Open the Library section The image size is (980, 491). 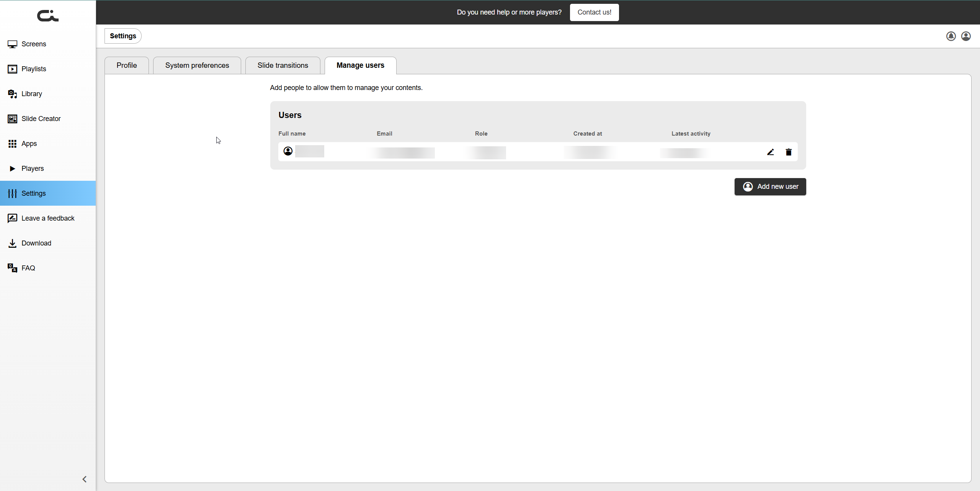click(31, 94)
